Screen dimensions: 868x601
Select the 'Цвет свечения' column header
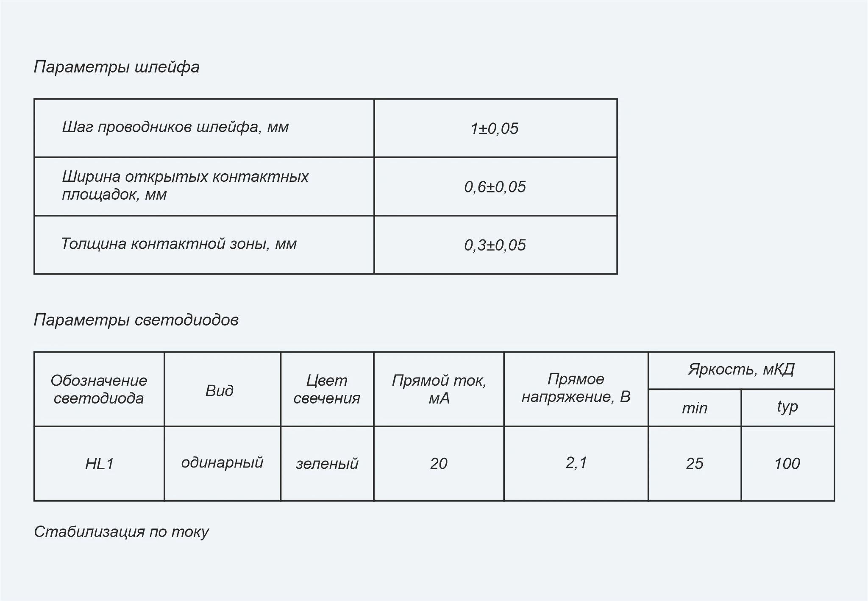point(327,389)
